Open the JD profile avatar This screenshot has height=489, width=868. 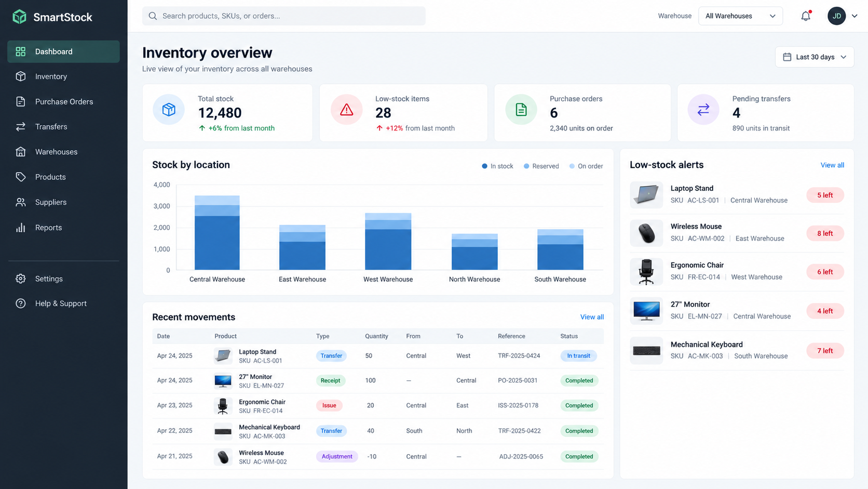coord(837,16)
